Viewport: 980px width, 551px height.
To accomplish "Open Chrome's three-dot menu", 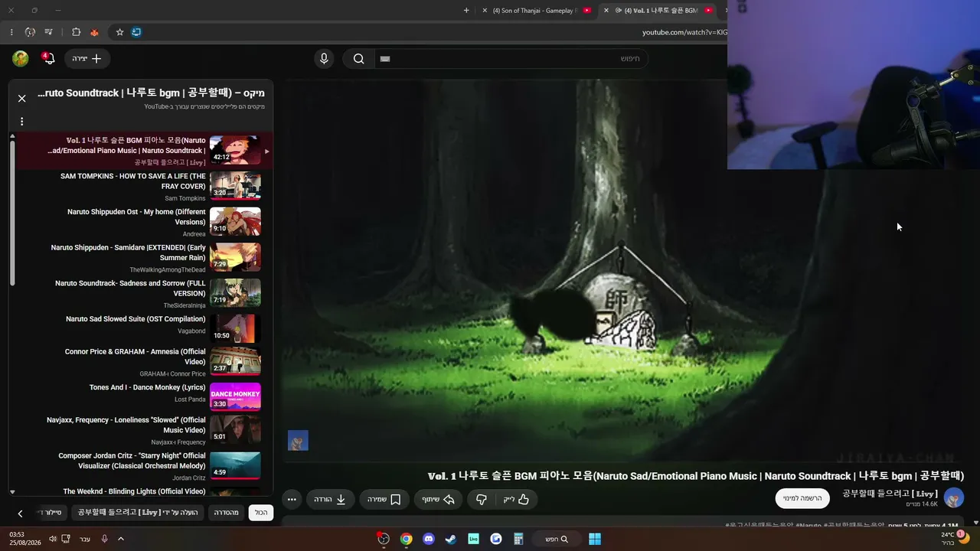I will (11, 32).
